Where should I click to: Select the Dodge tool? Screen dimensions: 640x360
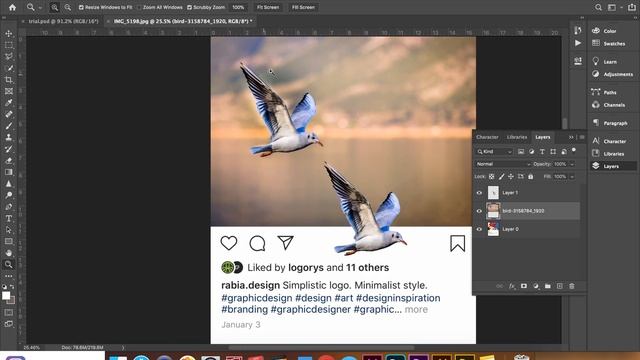9,195
